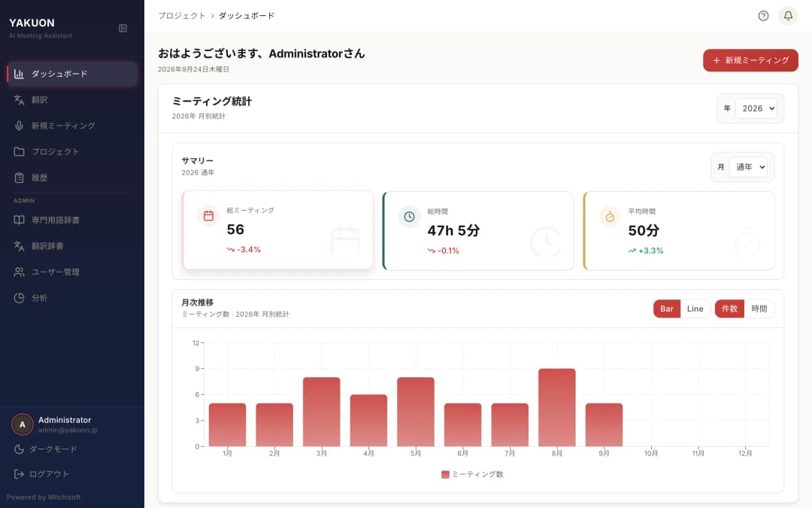812x508 pixels.
Task: Click the calendar icon in 総ミーティング card
Action: pos(208,216)
